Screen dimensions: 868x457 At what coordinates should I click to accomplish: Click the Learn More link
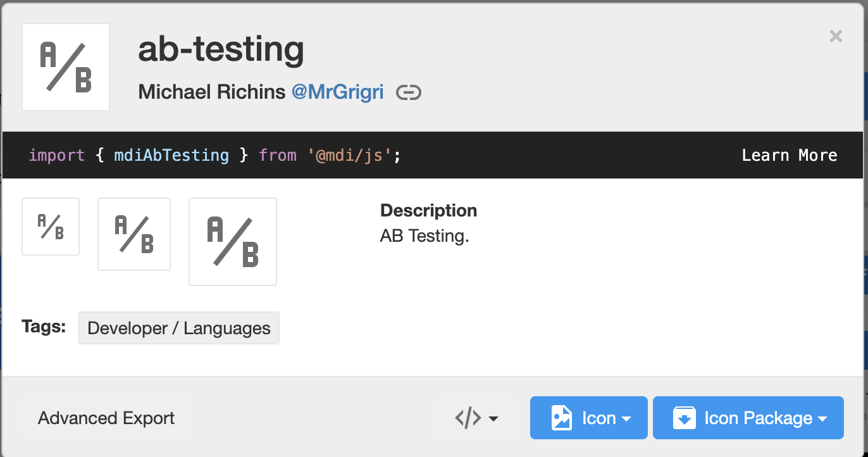pyautogui.click(x=790, y=155)
